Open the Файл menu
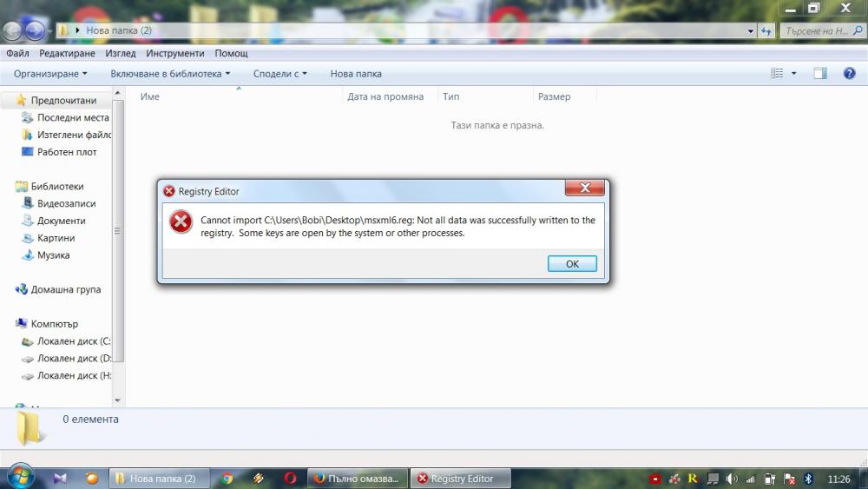868x489 pixels. click(x=17, y=53)
